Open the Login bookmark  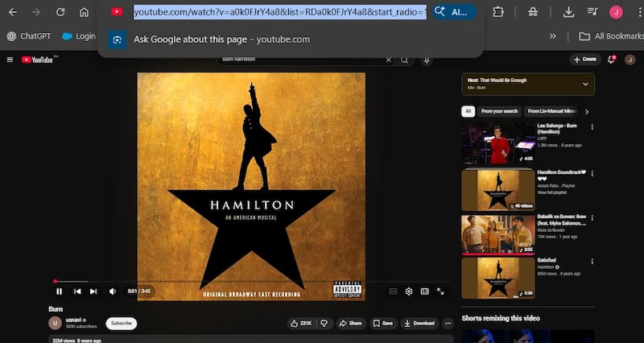(x=79, y=36)
